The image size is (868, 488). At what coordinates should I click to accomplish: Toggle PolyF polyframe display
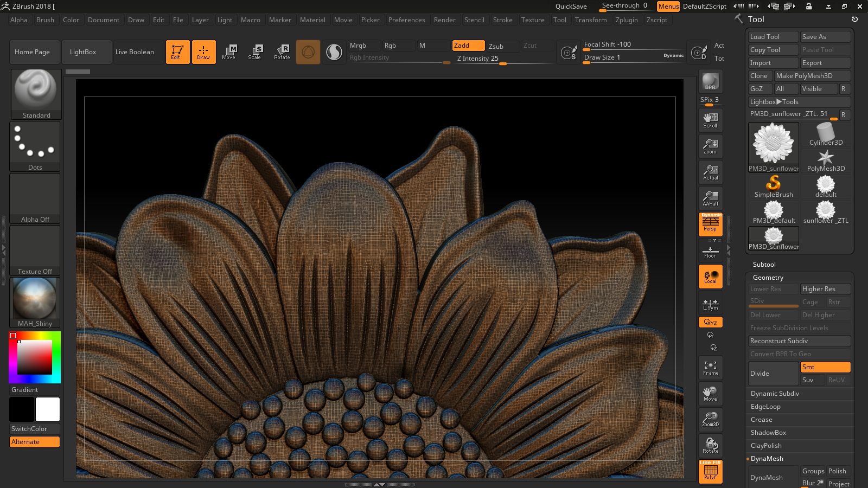(710, 471)
